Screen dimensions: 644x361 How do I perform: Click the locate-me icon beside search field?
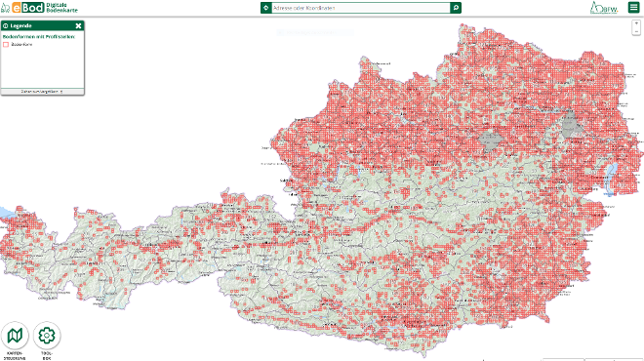(x=266, y=8)
